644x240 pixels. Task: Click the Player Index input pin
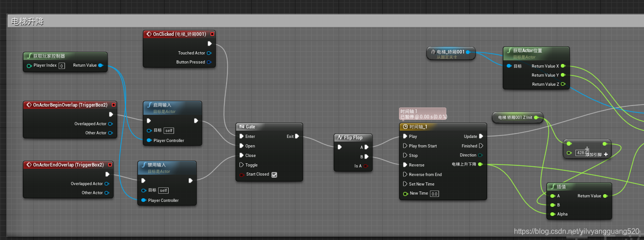coord(29,66)
